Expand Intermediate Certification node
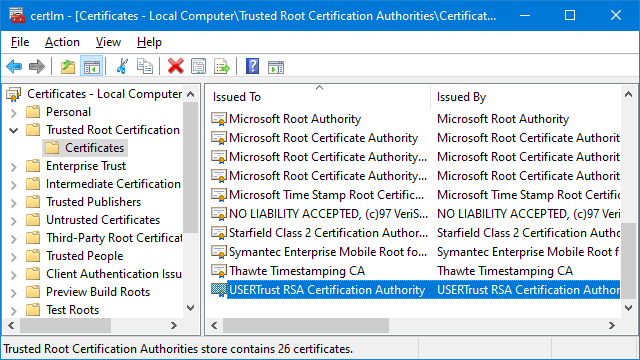This screenshot has height=360, width=640. pos(13,184)
